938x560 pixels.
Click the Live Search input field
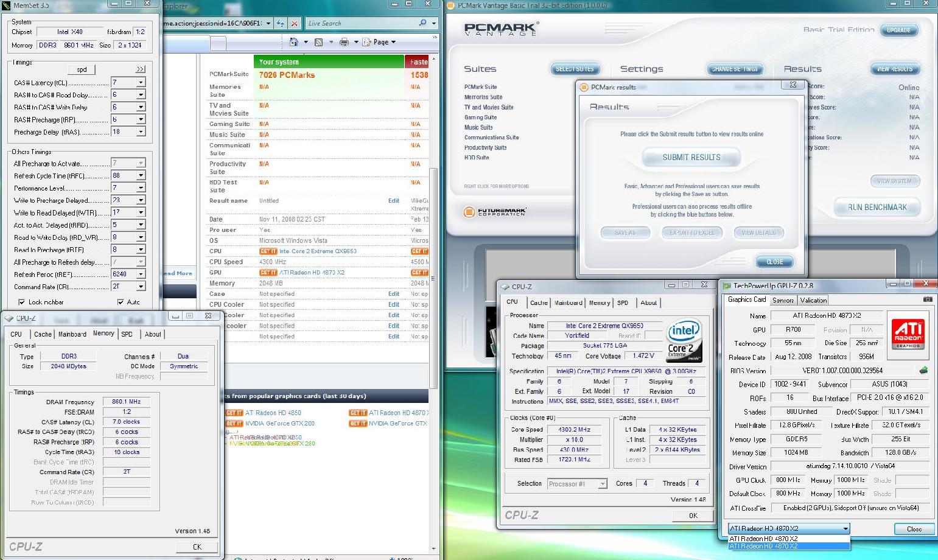(361, 23)
